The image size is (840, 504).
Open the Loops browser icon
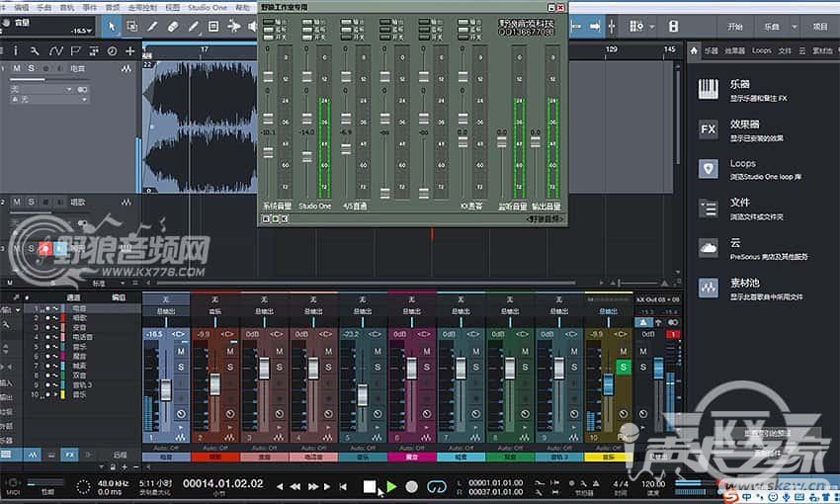click(708, 169)
